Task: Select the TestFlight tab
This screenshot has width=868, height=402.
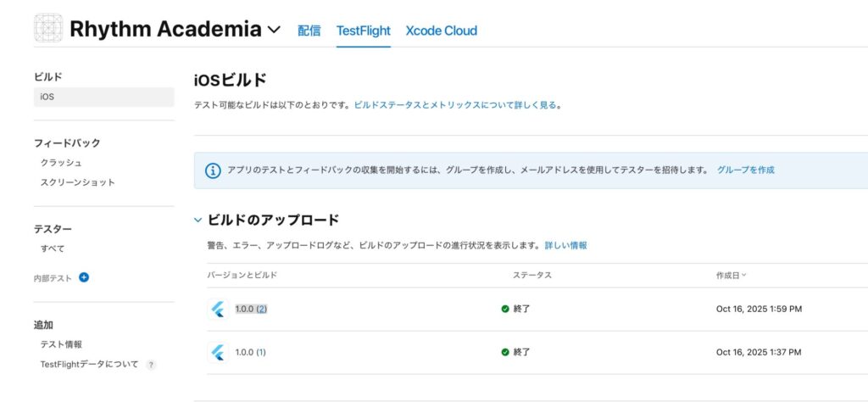Action: [x=363, y=31]
